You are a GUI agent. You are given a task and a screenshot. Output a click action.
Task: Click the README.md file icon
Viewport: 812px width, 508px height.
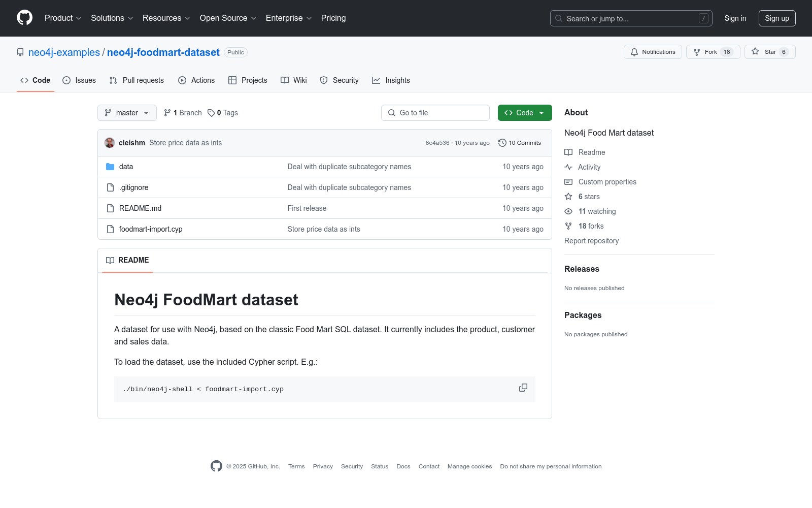(110, 208)
